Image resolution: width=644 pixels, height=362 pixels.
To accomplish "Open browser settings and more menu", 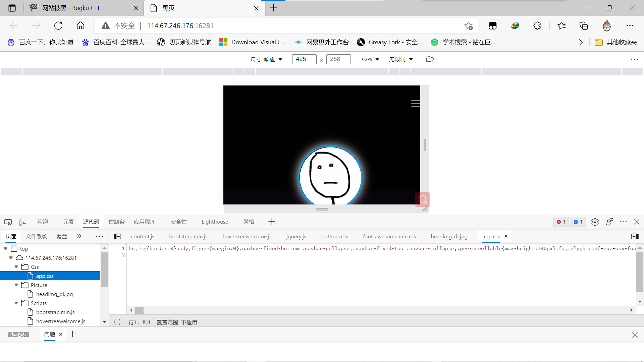I will click(630, 26).
